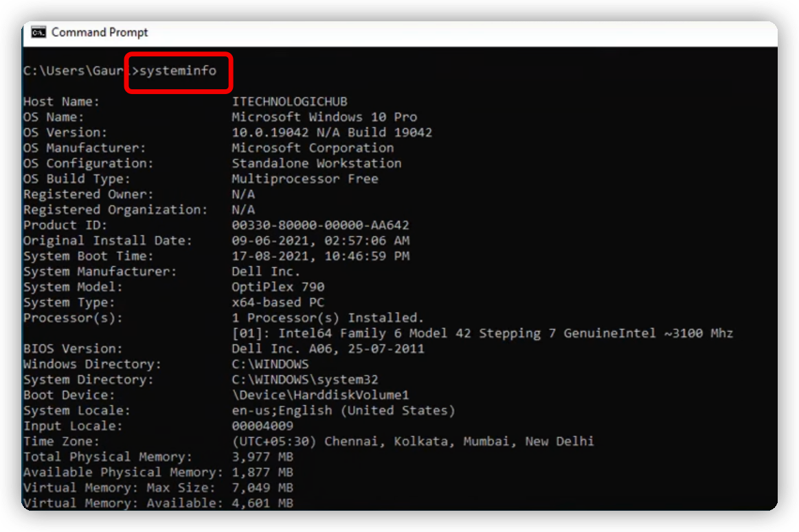This screenshot has height=532, width=799.
Task: Click system directory value C:\WINDOWS\system32
Action: 305,380
